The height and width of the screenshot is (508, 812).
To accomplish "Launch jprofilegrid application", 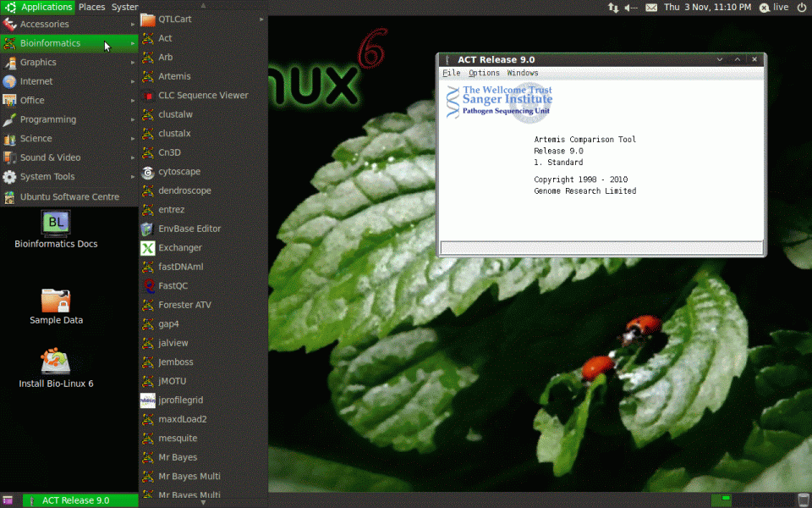I will coord(180,400).
